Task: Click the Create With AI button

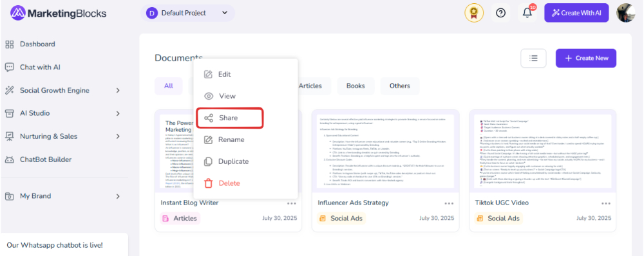Action: pos(576,13)
